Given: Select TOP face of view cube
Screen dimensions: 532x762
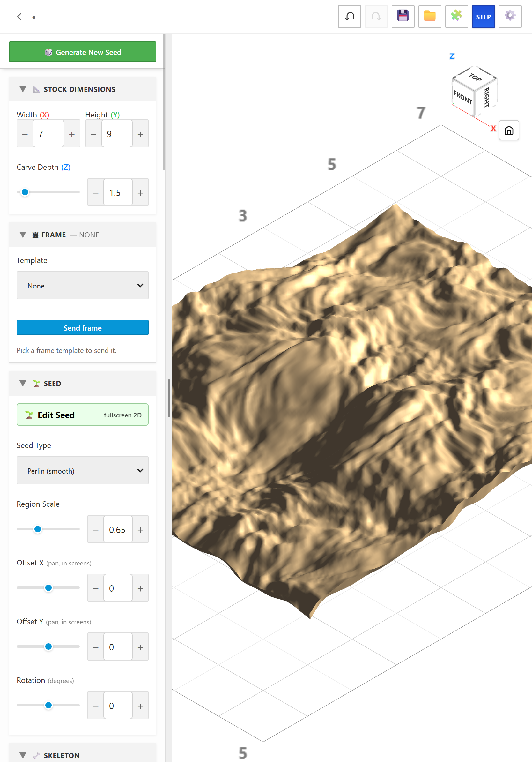Looking at the screenshot, I should [x=475, y=78].
